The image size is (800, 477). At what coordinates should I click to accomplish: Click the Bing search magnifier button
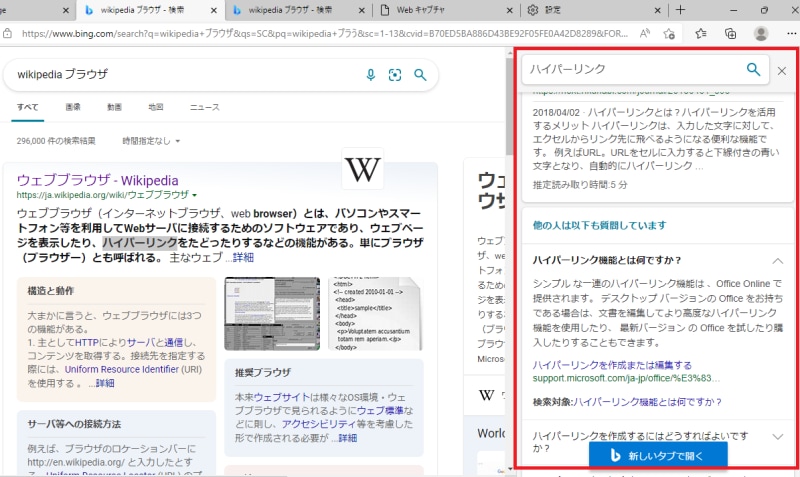(x=420, y=75)
